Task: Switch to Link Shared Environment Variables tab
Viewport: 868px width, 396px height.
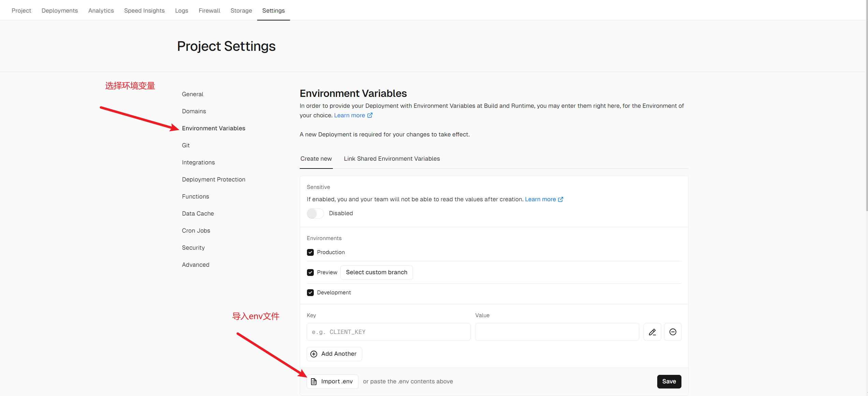Action: (x=392, y=159)
